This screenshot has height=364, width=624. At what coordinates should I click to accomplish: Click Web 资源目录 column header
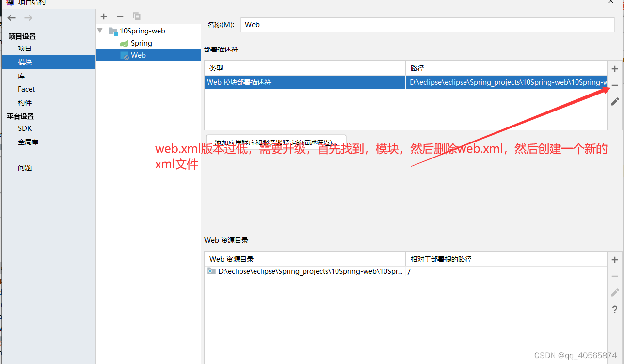[305, 259]
